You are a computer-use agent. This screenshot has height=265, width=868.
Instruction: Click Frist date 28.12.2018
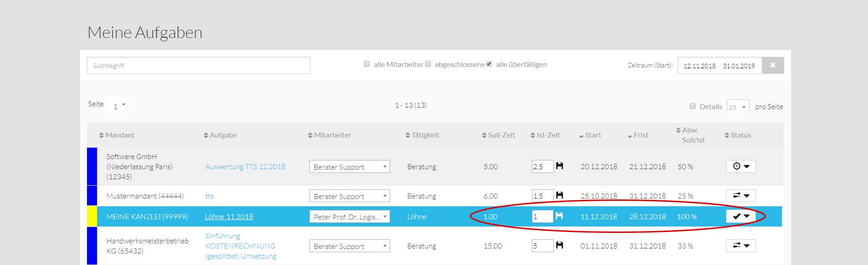point(647,216)
